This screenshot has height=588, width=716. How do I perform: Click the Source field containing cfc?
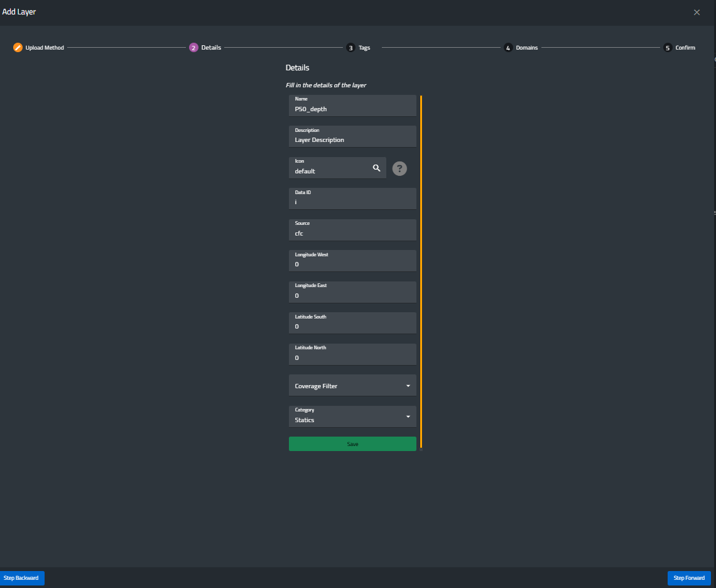[x=352, y=233]
